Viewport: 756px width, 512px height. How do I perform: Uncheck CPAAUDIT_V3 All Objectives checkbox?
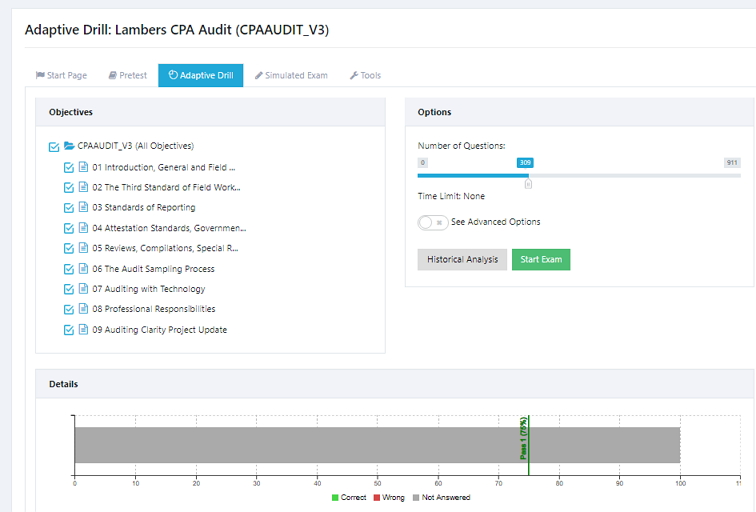[54, 147]
